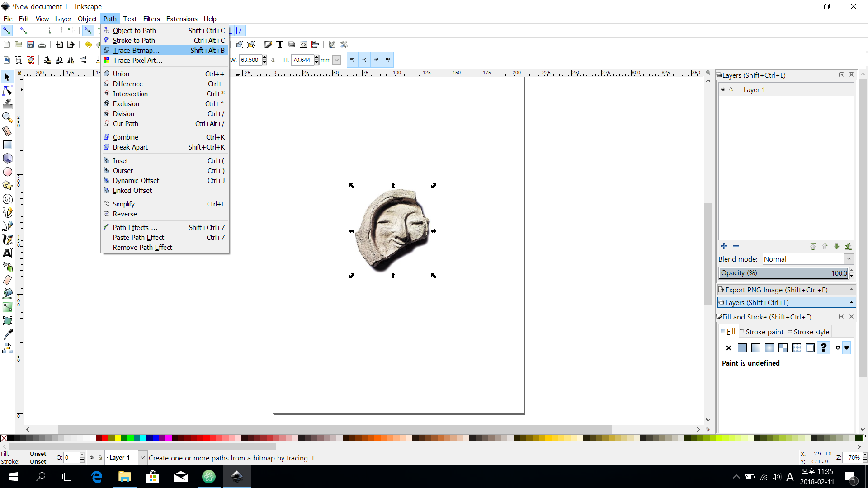This screenshot has height=488, width=868.
Task: Select the Spiral tool
Action: (7, 199)
